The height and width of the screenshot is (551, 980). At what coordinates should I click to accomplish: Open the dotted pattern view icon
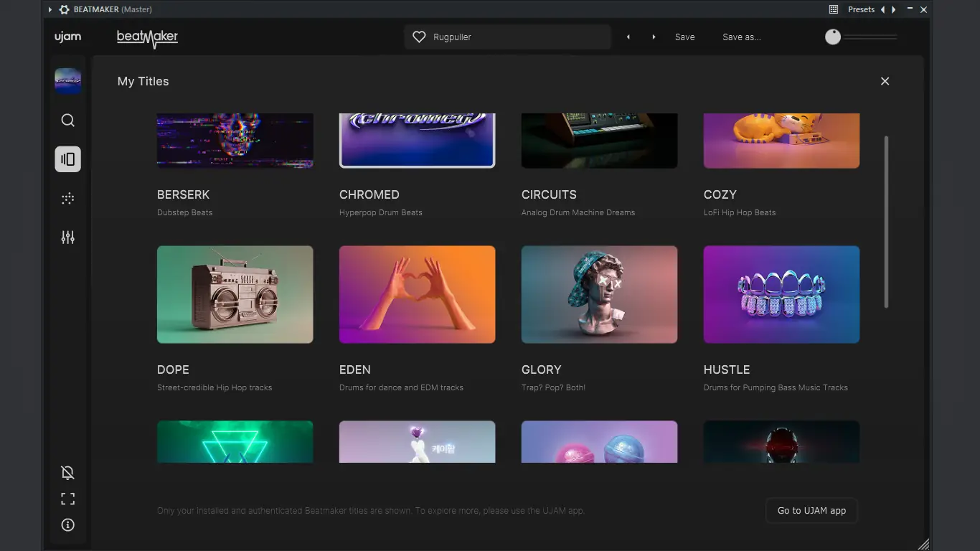[67, 199]
